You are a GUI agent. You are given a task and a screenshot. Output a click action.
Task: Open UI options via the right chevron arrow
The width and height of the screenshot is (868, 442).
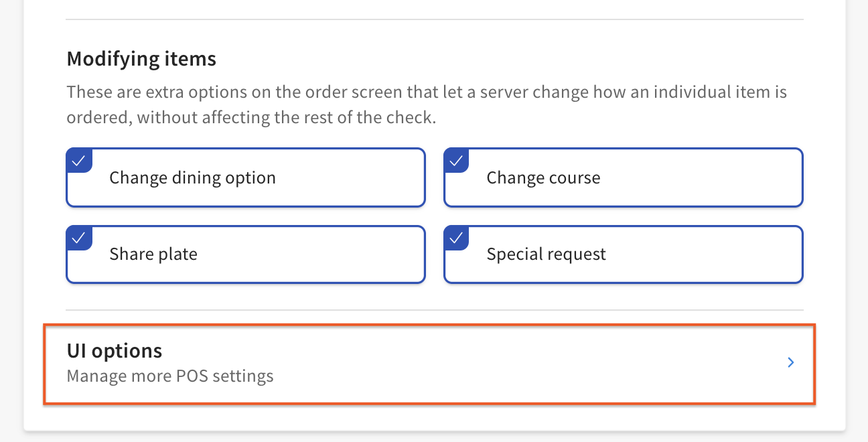coord(791,362)
